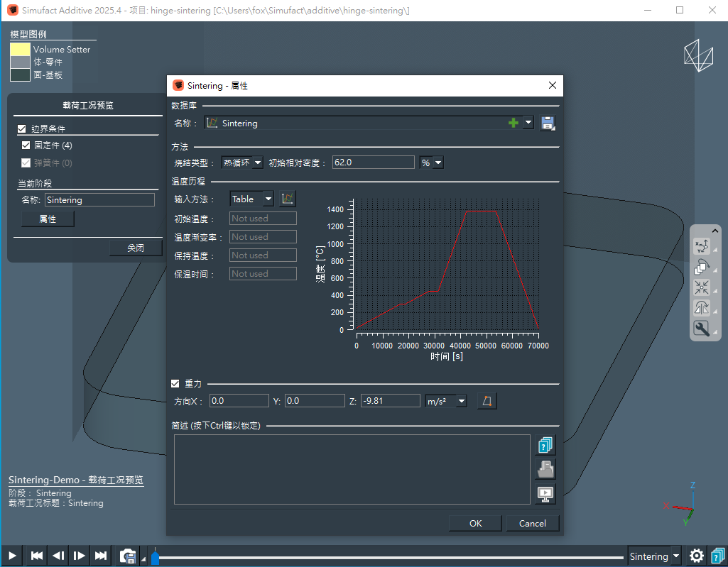Step one frame backward
Viewport: 728px width, 567px height.
(58, 556)
